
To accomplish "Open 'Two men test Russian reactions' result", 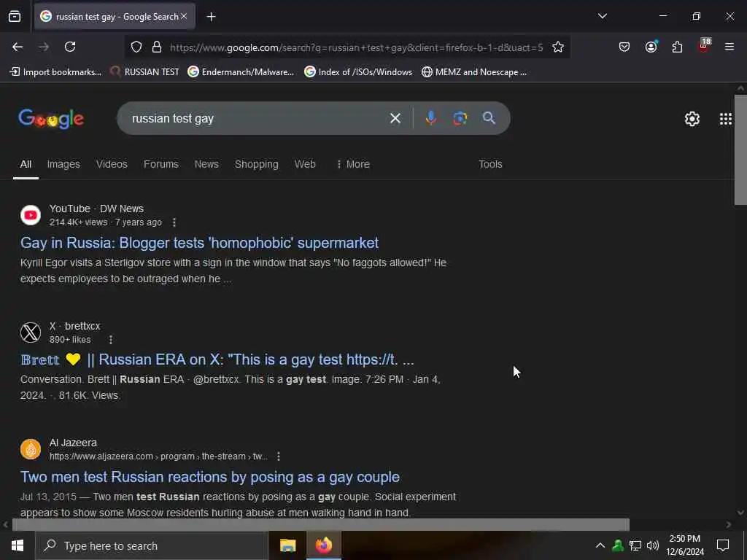I will 210,477.
